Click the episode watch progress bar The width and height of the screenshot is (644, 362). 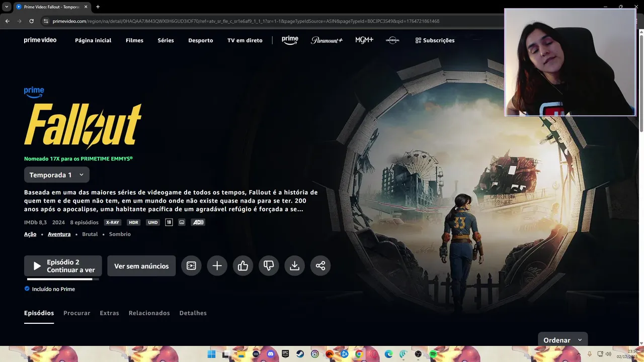(63, 279)
